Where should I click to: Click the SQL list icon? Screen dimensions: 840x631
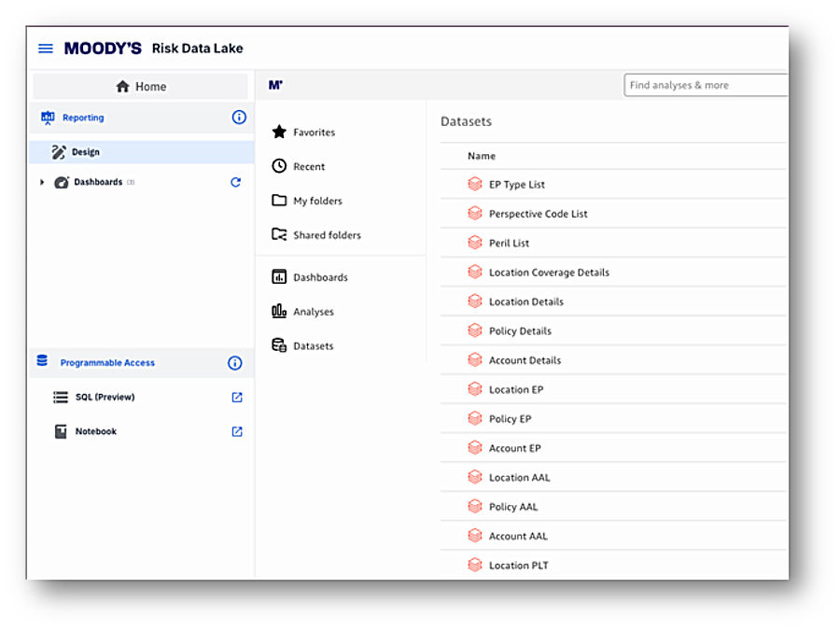61,397
